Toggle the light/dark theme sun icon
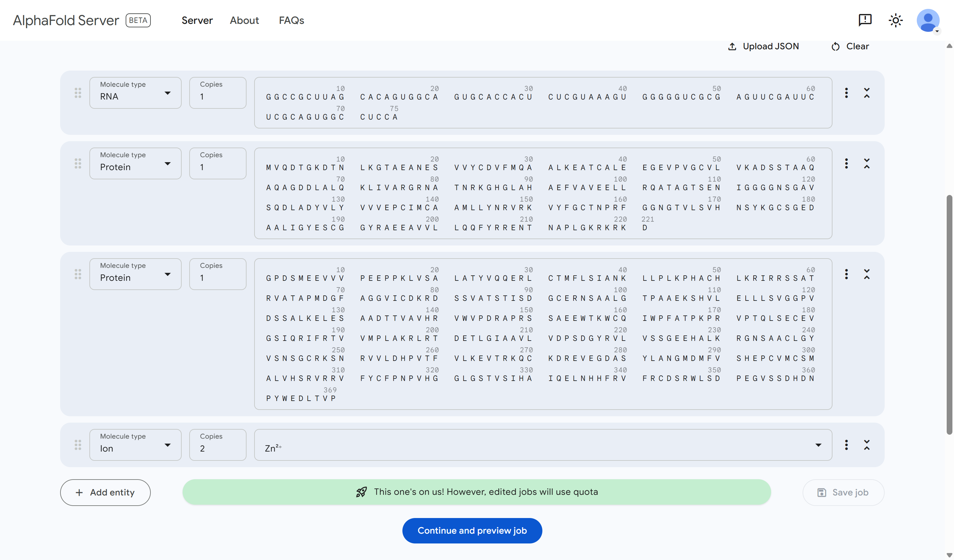Viewport: 954px width, 560px height. click(x=895, y=20)
